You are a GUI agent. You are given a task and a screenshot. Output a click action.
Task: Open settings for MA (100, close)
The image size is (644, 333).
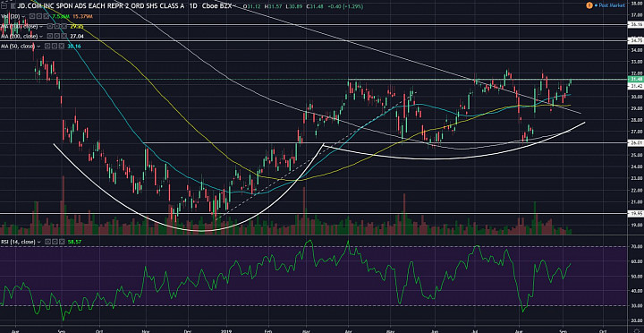click(x=56, y=26)
